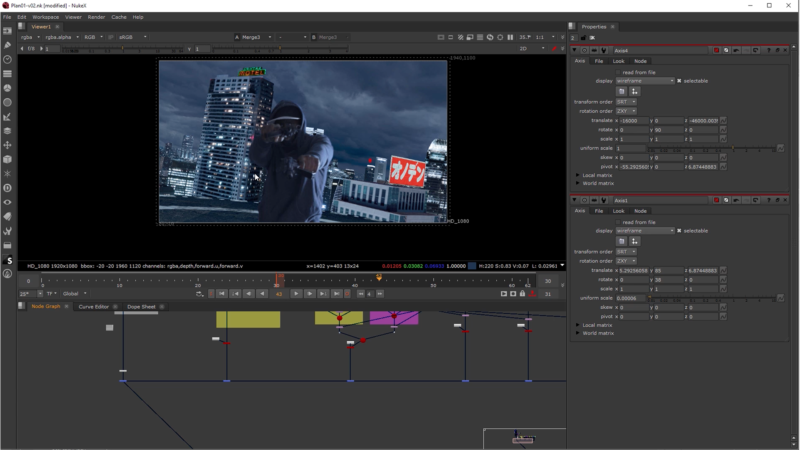This screenshot has height=450, width=800.
Task: Click the lock properties bin icon
Action: [x=583, y=38]
